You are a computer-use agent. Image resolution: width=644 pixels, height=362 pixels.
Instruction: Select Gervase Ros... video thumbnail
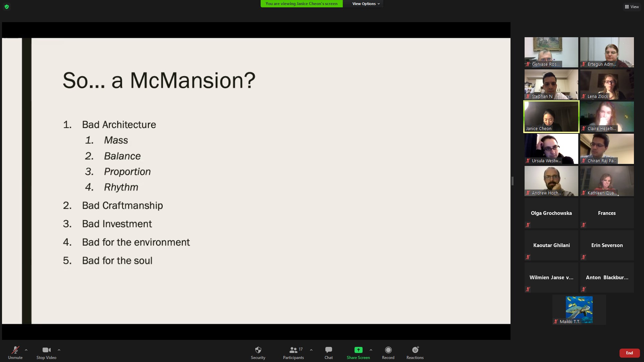tap(551, 52)
